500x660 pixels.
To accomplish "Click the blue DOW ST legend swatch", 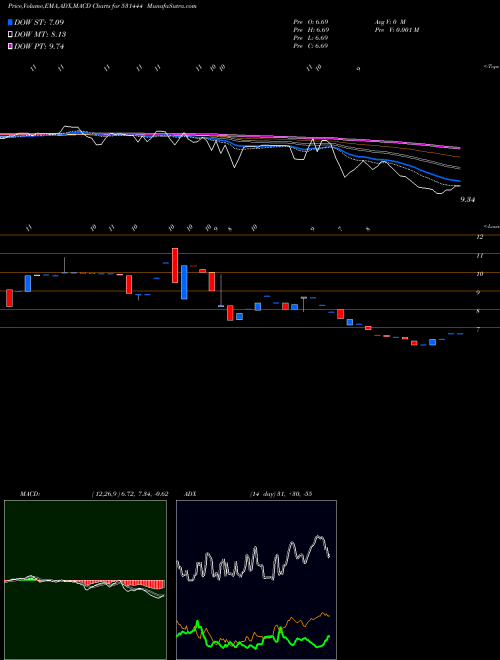I will point(10,22).
